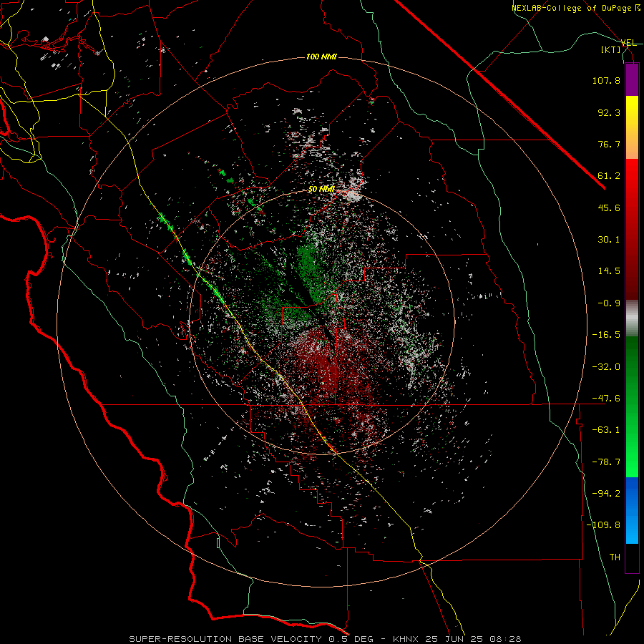This screenshot has height=644, width=644.
Task: Select the 50 NMI range ring label
Action: click(x=321, y=189)
